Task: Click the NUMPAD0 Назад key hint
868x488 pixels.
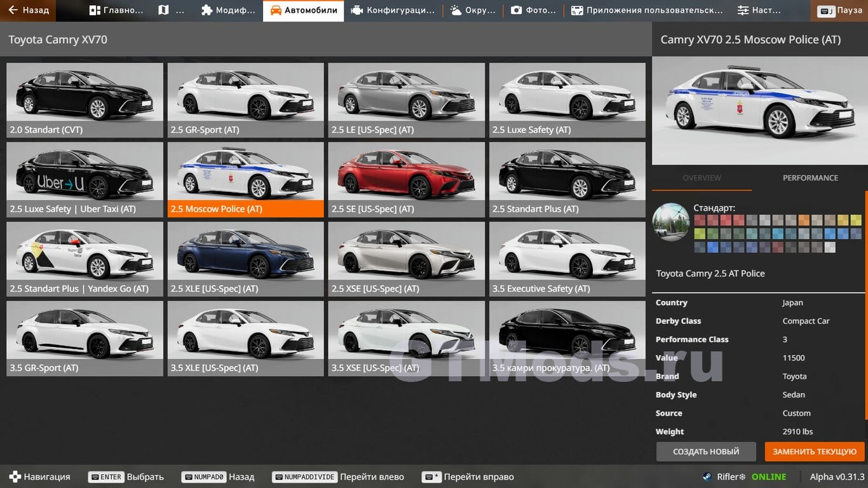Action: [217, 477]
